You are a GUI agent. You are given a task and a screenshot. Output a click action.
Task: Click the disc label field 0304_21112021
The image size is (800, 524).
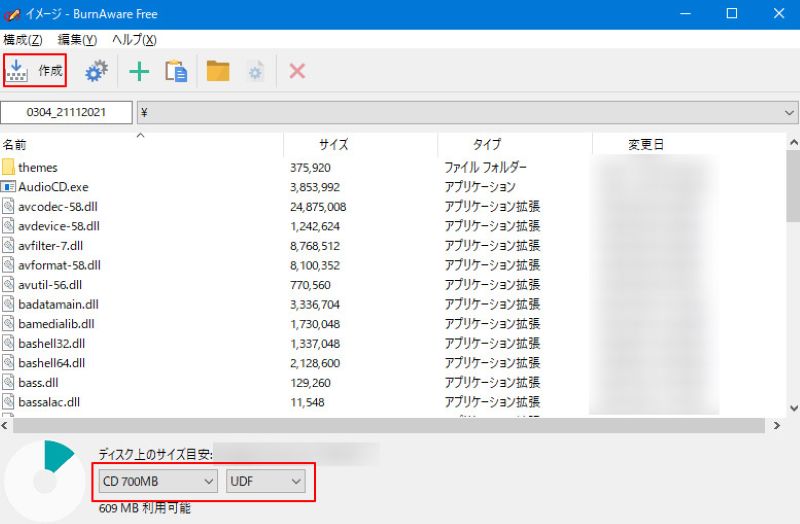click(66, 112)
